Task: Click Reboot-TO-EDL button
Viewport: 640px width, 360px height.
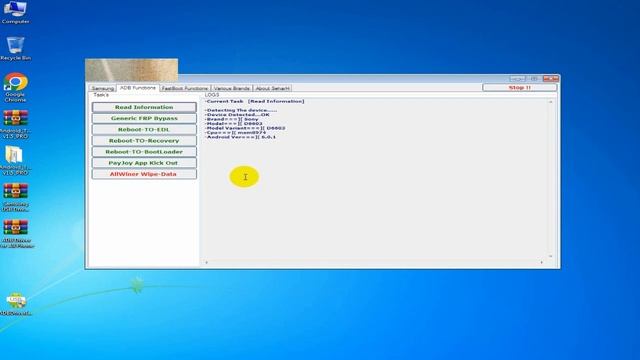Action: [x=144, y=129]
